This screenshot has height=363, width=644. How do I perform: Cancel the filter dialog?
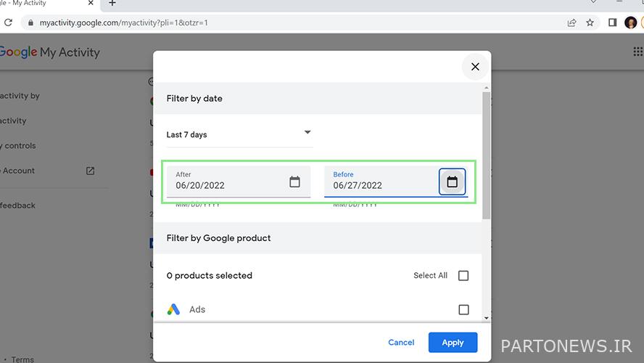[401, 343]
